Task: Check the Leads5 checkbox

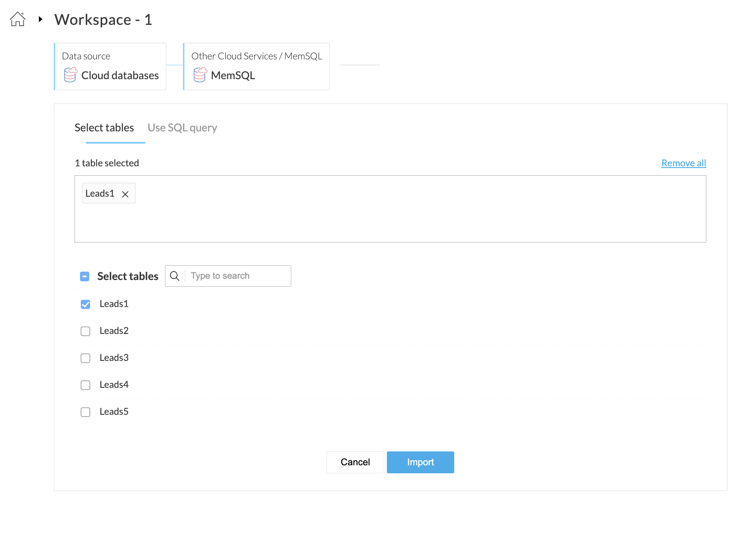Action: [x=85, y=412]
